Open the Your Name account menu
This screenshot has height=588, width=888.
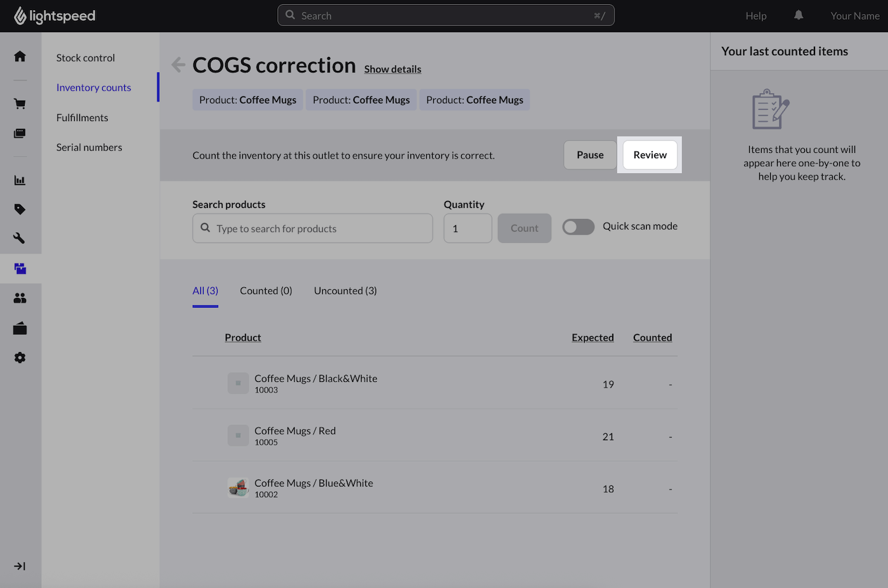[855, 16]
